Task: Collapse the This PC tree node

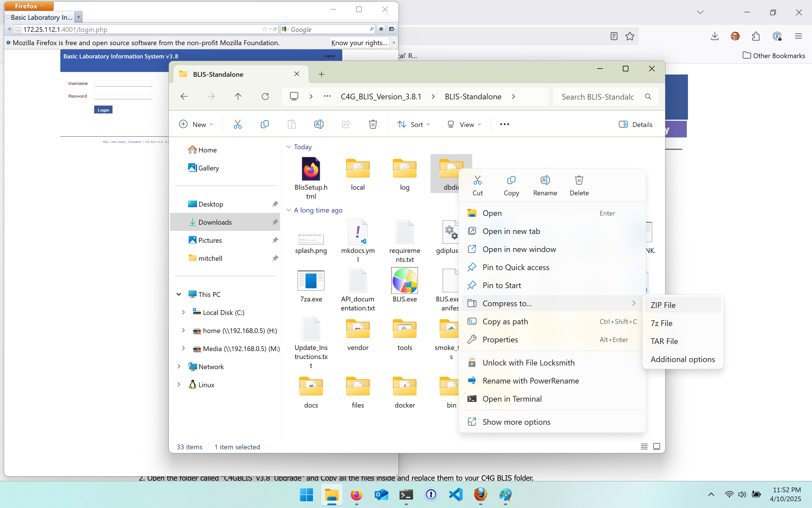Action: [179, 294]
